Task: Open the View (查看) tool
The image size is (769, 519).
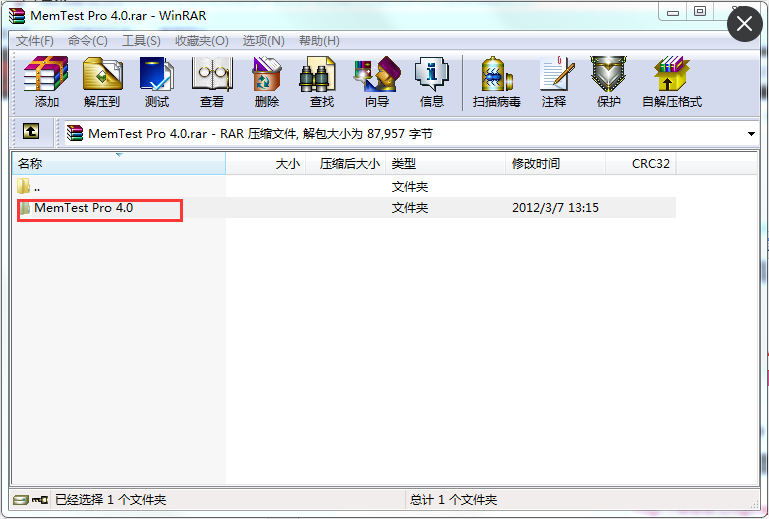Action: tap(212, 82)
